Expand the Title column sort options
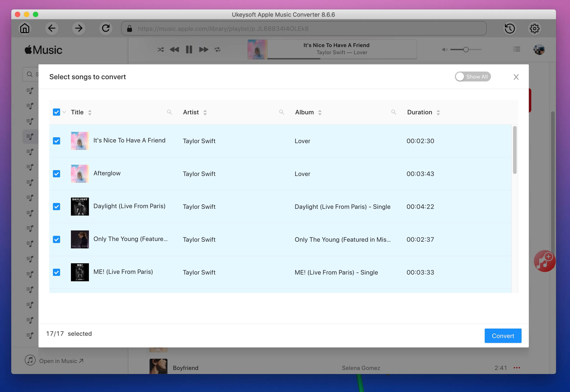The height and width of the screenshot is (392, 570). 89,113
